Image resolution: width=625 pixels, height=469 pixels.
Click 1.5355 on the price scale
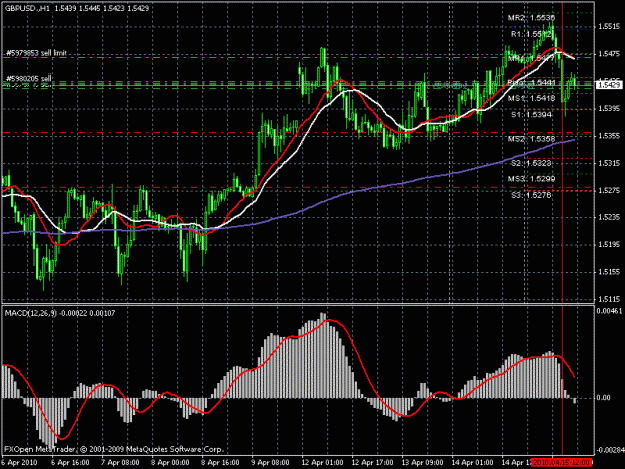pyautogui.click(x=608, y=136)
